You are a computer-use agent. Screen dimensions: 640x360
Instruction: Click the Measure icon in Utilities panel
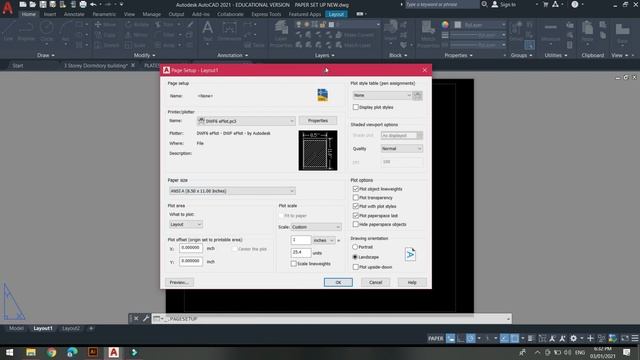coord(551,31)
